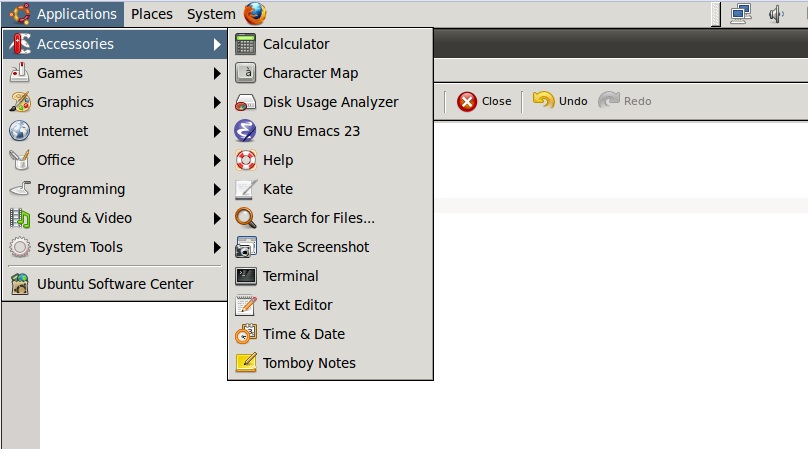Expand the Programming submenu arrow

coord(217,189)
